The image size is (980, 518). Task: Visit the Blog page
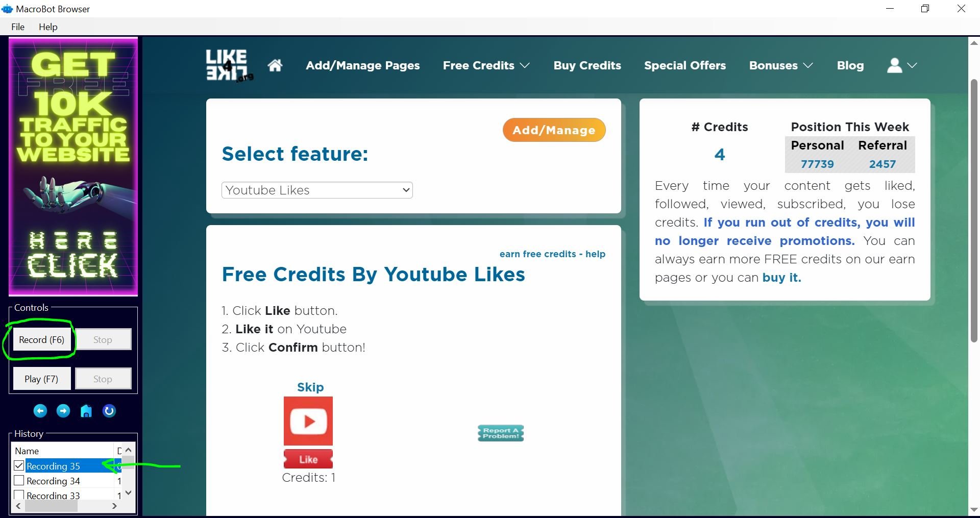[x=850, y=65]
